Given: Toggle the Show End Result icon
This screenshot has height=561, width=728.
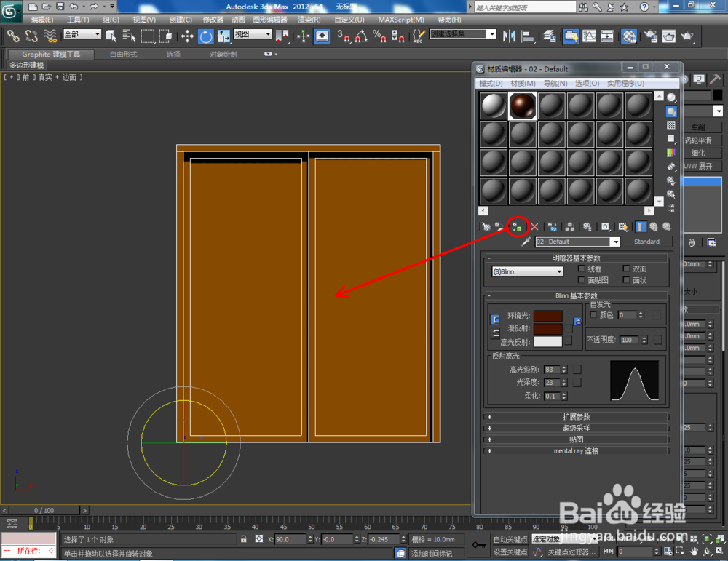Looking at the screenshot, I should point(641,227).
